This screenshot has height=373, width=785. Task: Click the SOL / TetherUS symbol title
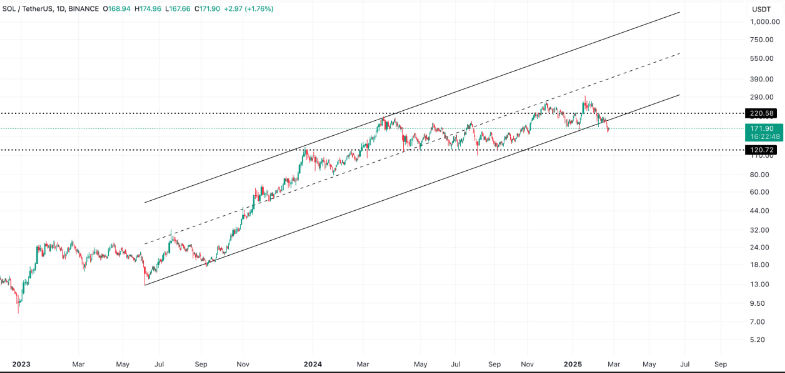[26, 9]
